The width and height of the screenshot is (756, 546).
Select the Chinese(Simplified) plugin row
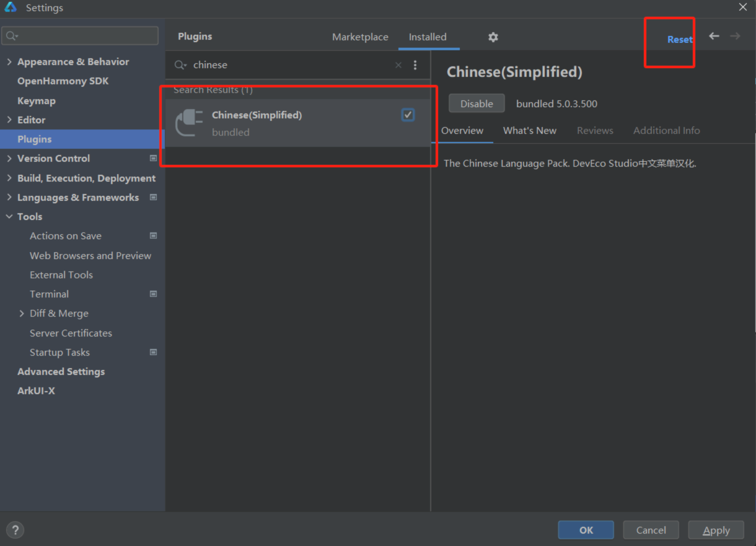point(298,123)
